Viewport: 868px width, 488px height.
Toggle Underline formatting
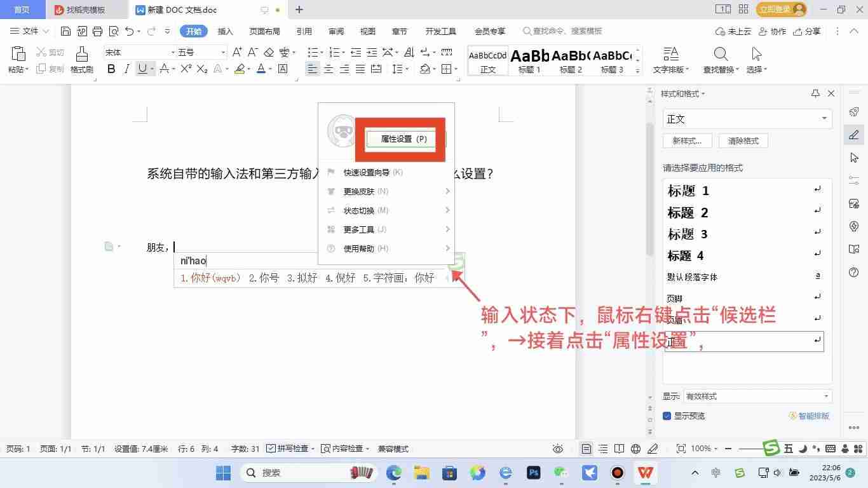point(142,69)
